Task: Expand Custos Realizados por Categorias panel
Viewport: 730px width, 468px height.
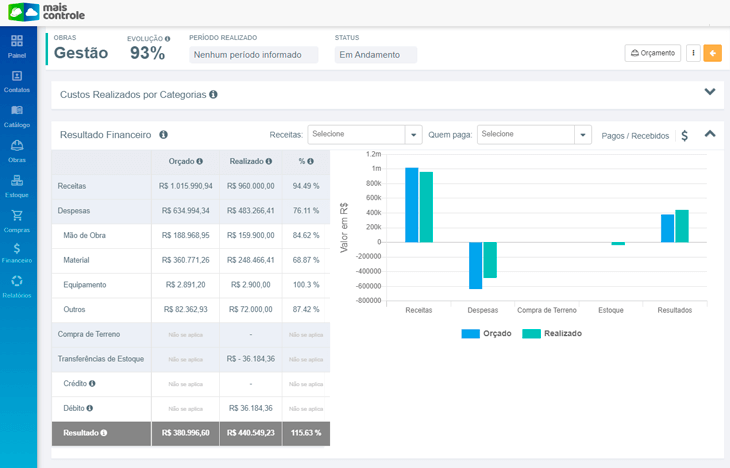Action: (x=710, y=92)
